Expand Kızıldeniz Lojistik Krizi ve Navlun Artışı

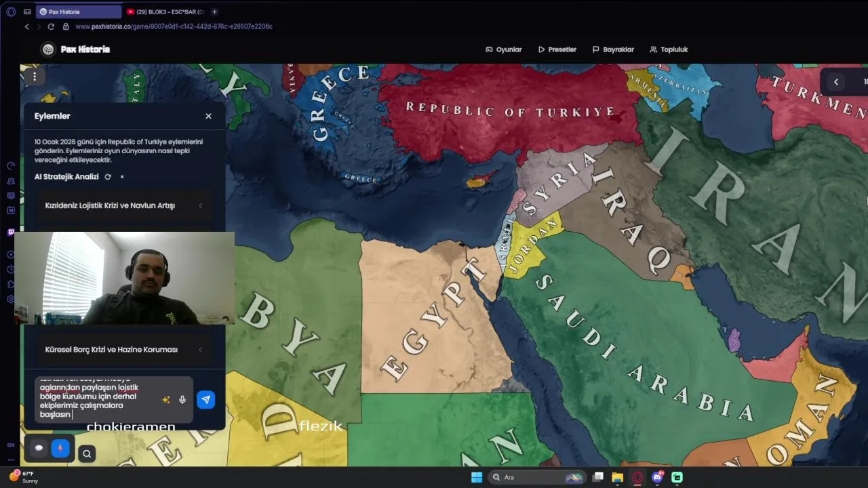coord(124,205)
